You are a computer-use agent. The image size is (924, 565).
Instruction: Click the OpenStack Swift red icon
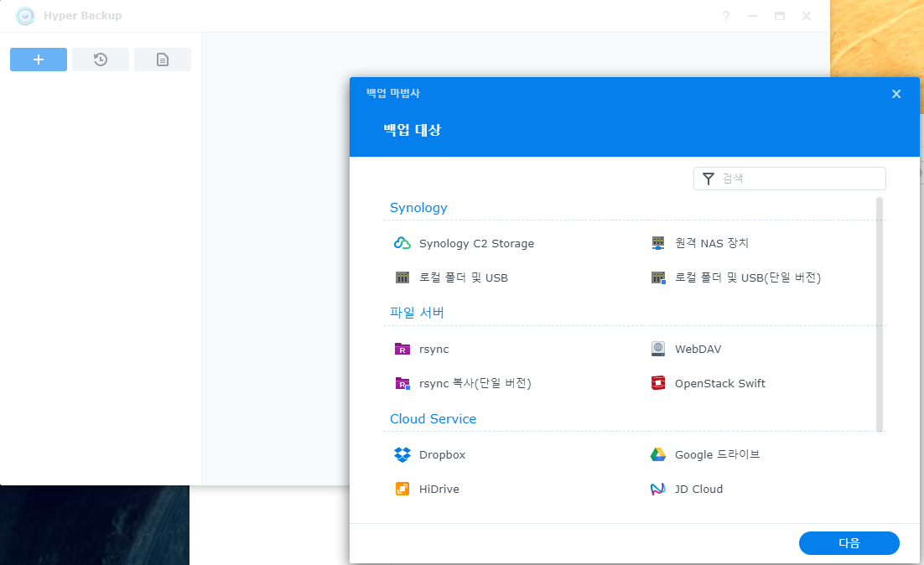point(658,383)
